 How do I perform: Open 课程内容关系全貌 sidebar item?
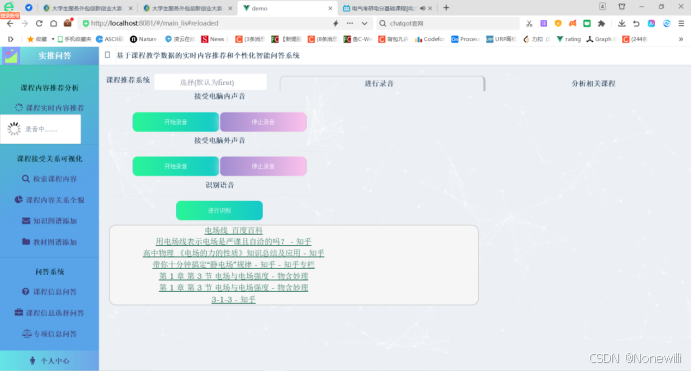(x=49, y=200)
